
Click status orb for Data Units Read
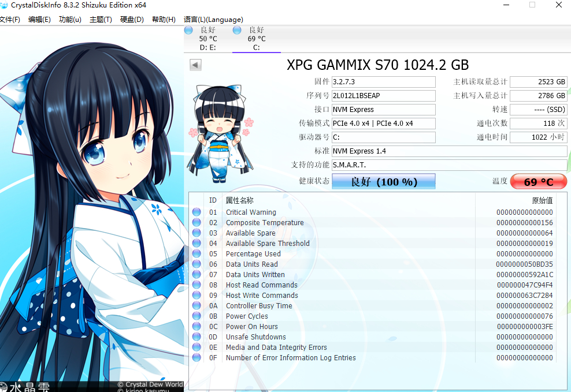coord(196,264)
